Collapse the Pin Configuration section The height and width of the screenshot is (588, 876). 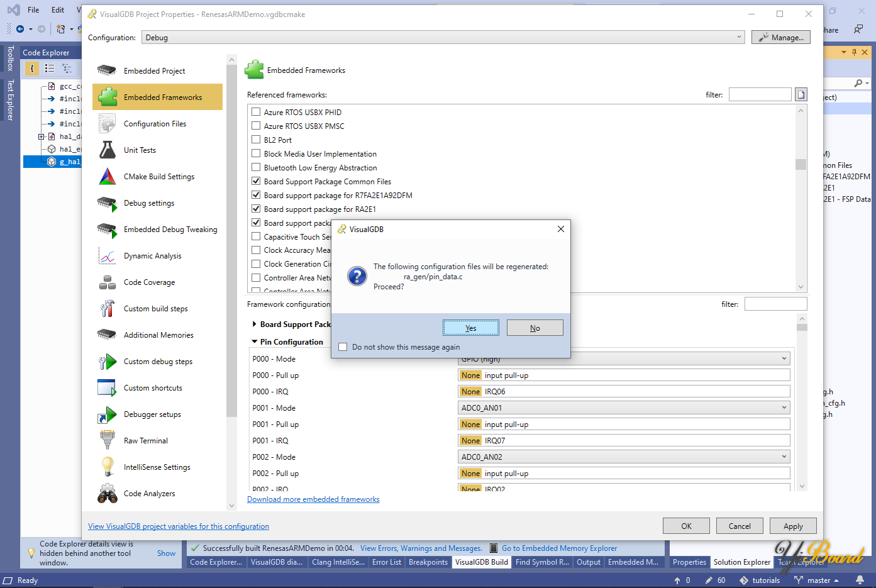(x=255, y=342)
